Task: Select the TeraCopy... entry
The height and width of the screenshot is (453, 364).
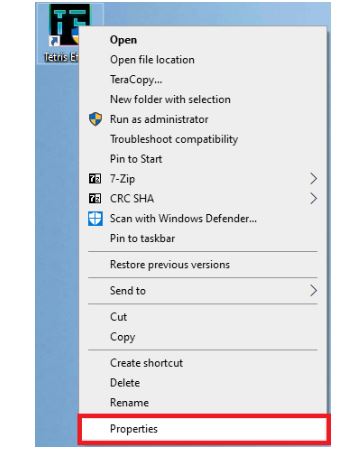Action: coord(136,80)
